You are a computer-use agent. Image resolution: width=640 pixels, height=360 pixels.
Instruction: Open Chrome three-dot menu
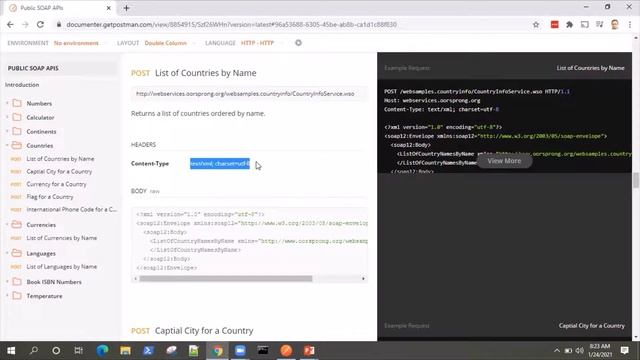coord(630,24)
